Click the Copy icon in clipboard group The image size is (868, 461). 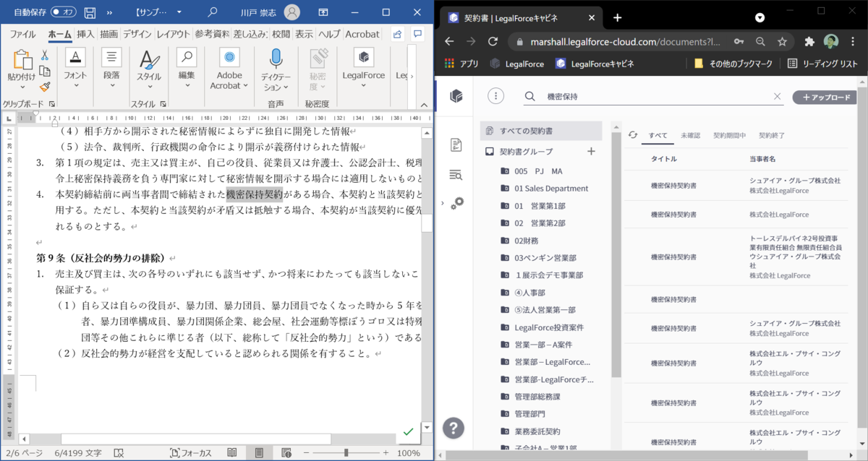[x=45, y=71]
